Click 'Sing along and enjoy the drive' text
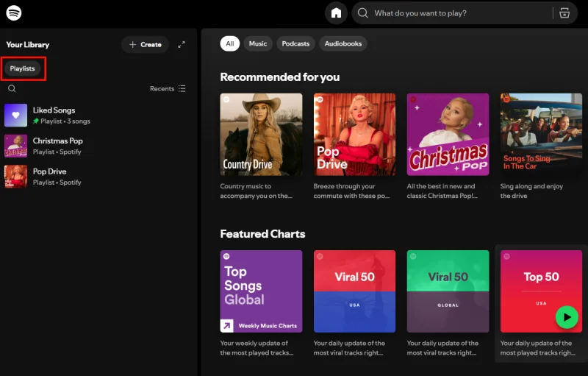 (x=531, y=191)
